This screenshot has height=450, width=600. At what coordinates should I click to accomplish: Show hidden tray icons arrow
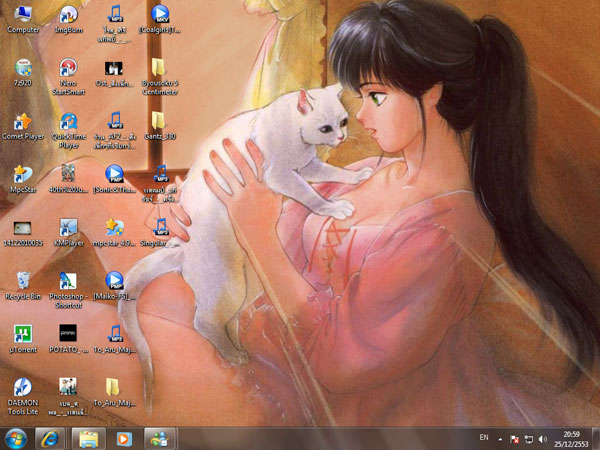coord(500,439)
